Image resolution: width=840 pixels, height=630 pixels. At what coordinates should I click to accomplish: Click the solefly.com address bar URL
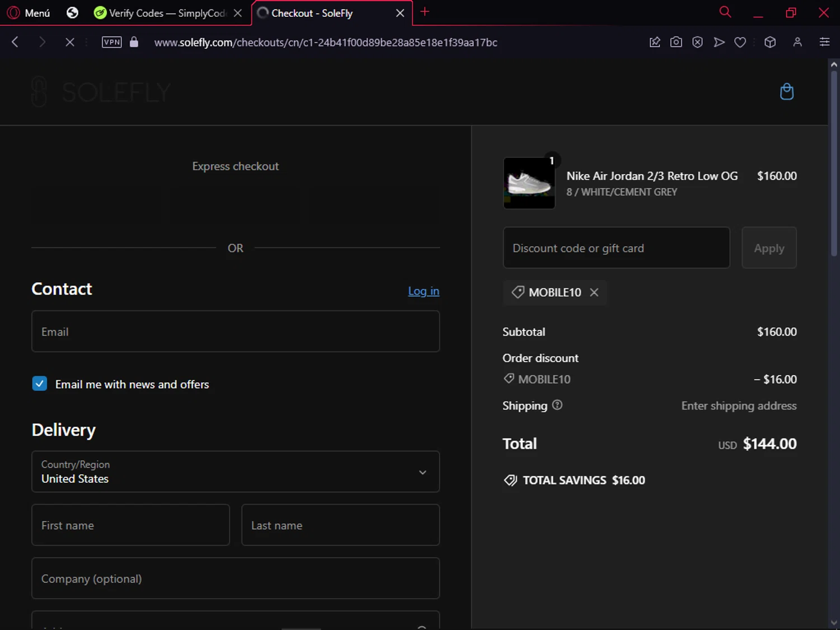coord(326,43)
